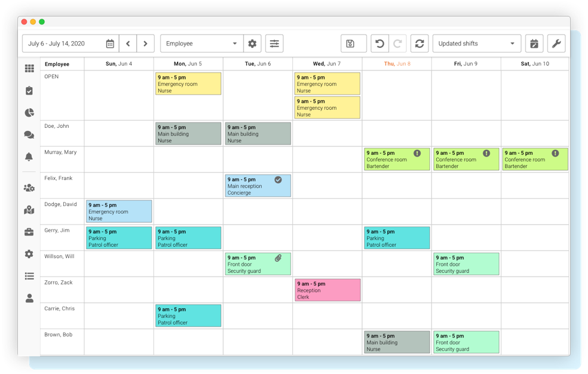
Task: Open the sidebar gear settings icon
Action: [x=29, y=254]
